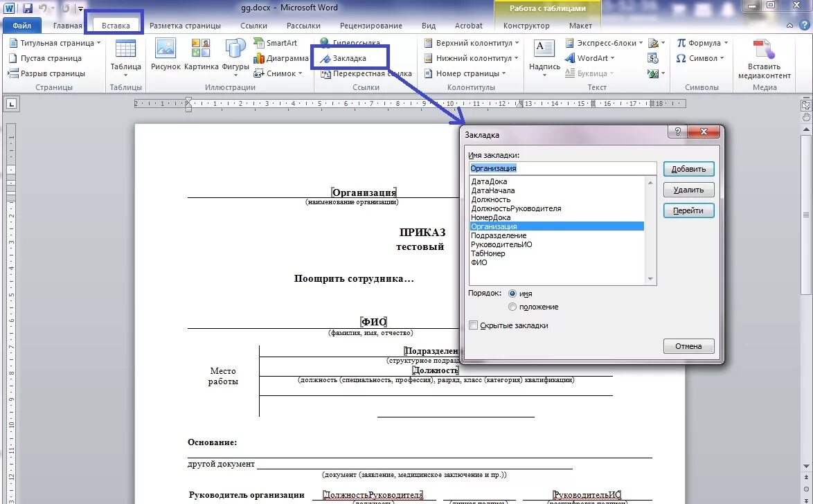Insert a chart with Диаграмма

coord(281,58)
